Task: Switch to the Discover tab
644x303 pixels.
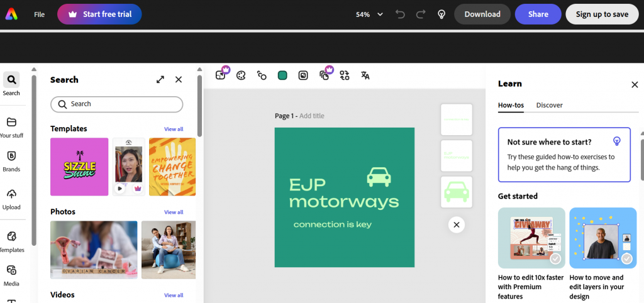Action: coord(549,105)
